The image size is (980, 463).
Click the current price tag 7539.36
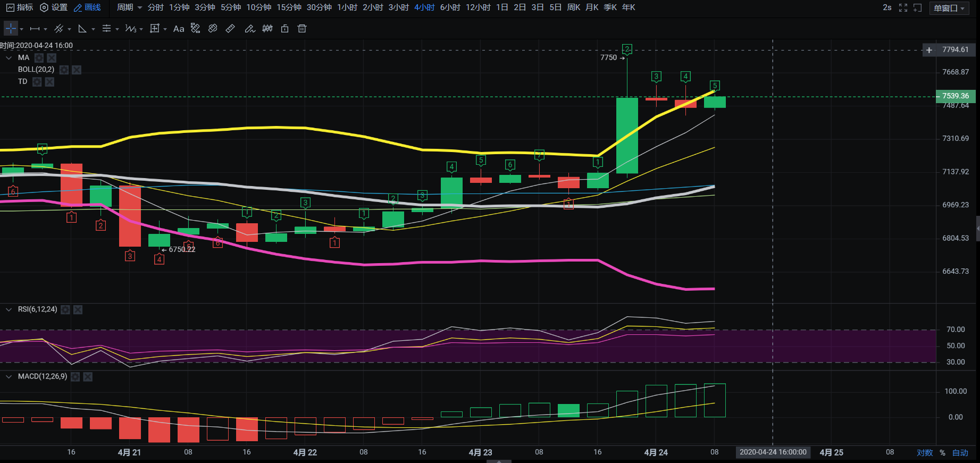(956, 96)
